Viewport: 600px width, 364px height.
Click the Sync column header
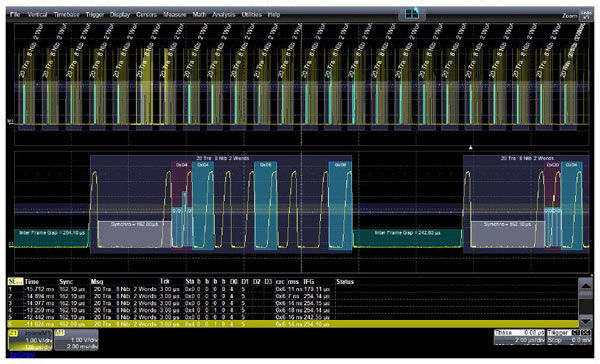(66, 282)
